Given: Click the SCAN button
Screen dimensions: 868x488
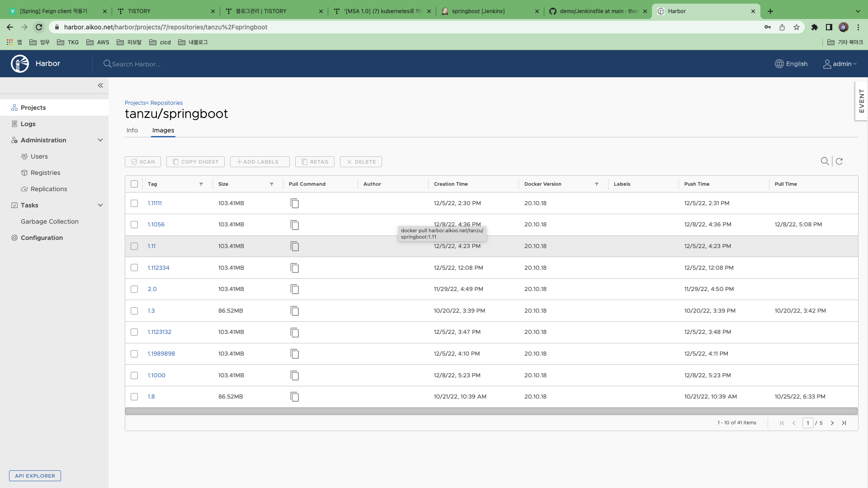Looking at the screenshot, I should pyautogui.click(x=143, y=162).
